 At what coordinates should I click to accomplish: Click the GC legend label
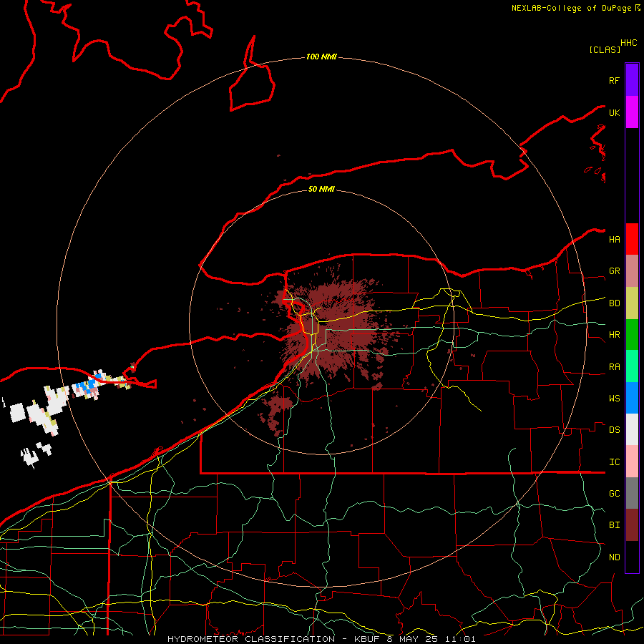click(614, 493)
